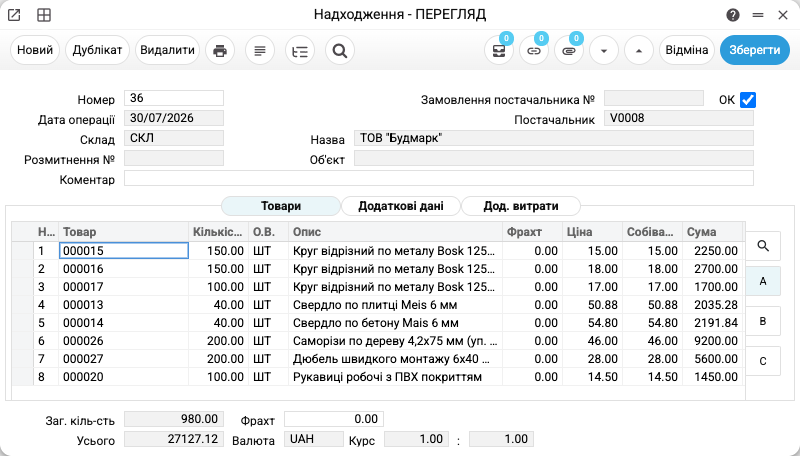Toggle the OK checkbox
The image size is (800, 456).
747,99
